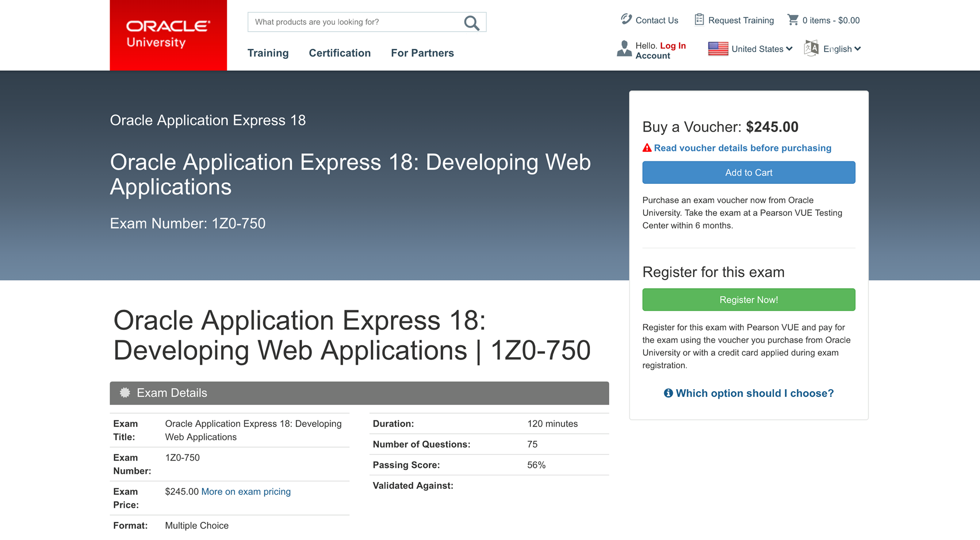Image resolution: width=980 pixels, height=540 pixels.
Task: Open the Account link
Action: tap(653, 56)
